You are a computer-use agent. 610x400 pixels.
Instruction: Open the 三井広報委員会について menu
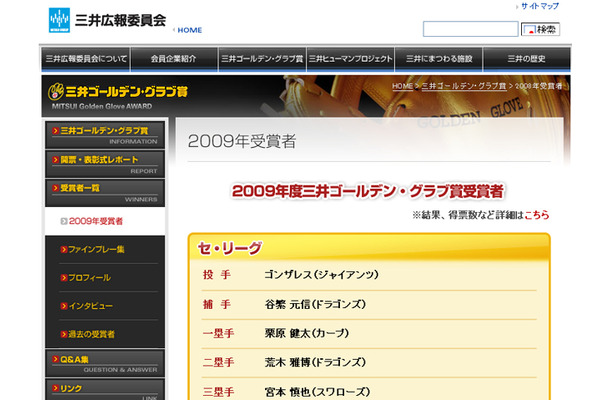[86, 59]
